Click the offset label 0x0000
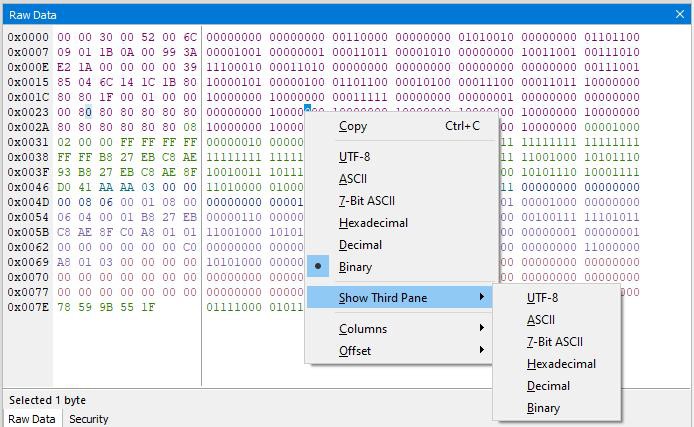Viewport: 694px width, 427px height. click(x=28, y=37)
